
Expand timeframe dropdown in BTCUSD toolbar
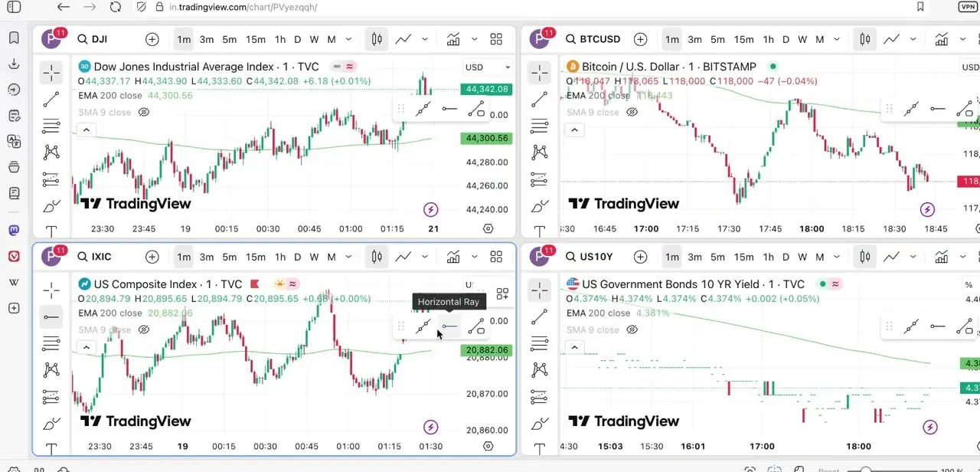837,39
